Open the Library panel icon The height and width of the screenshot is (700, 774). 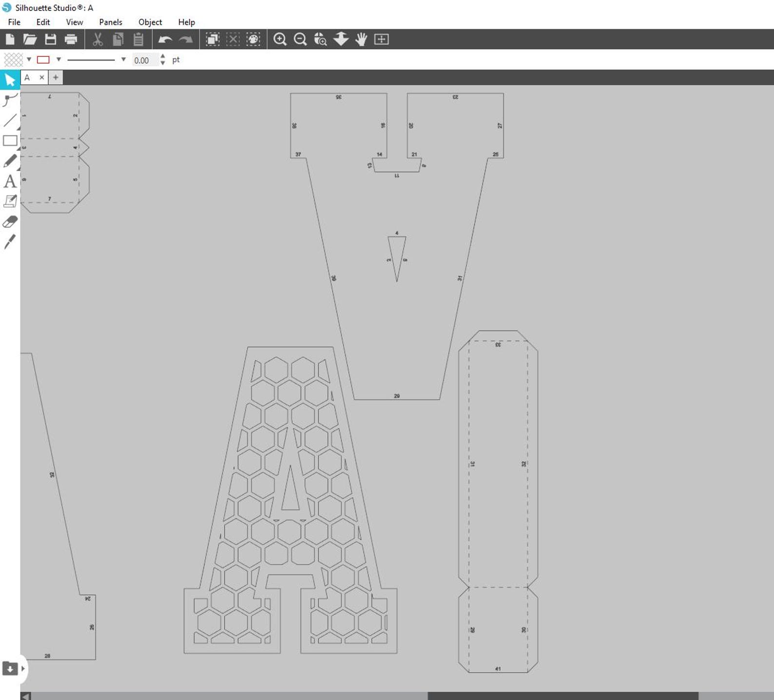pos(10,668)
